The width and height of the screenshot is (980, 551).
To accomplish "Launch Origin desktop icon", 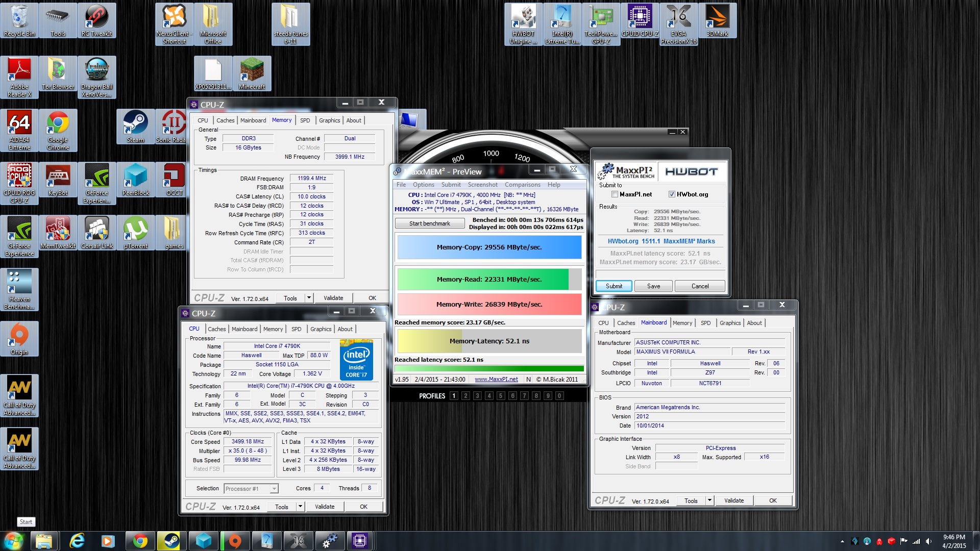I will [19, 339].
